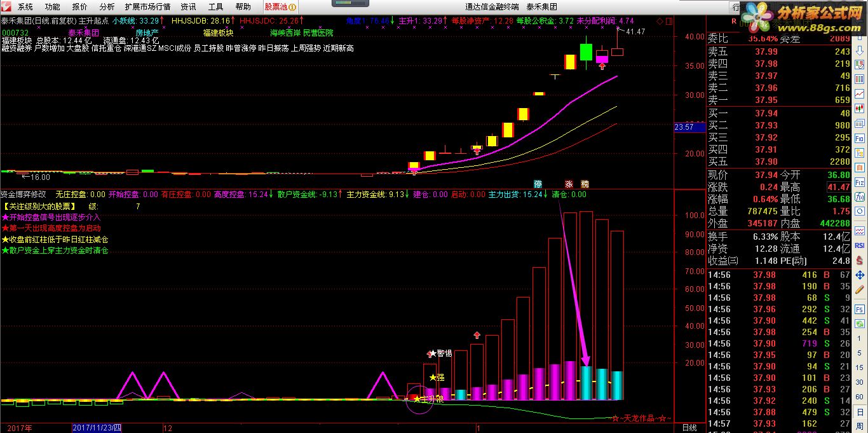
Task: Switch to 60-minute period
Action: 860,396
